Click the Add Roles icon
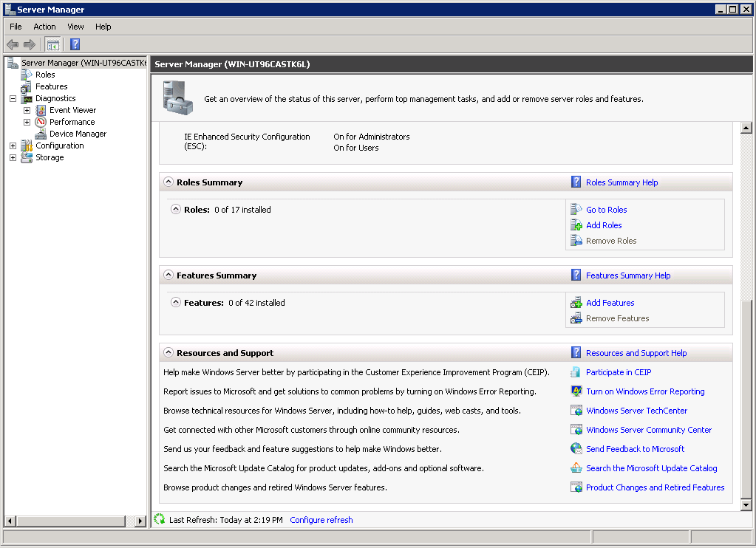This screenshot has height=548, width=756. coord(576,225)
